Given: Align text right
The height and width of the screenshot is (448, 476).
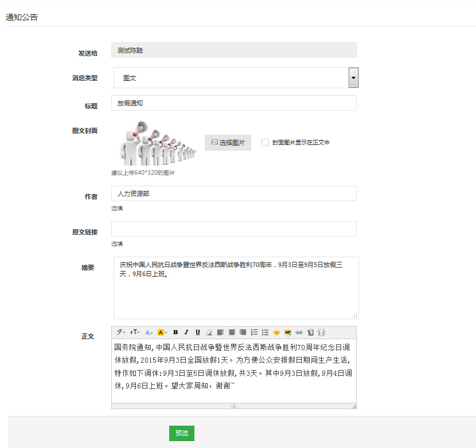Looking at the screenshot, I should (x=243, y=332).
